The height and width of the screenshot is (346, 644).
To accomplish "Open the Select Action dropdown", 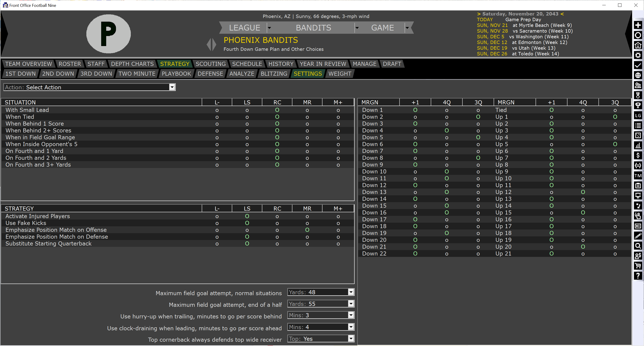I will pos(172,87).
